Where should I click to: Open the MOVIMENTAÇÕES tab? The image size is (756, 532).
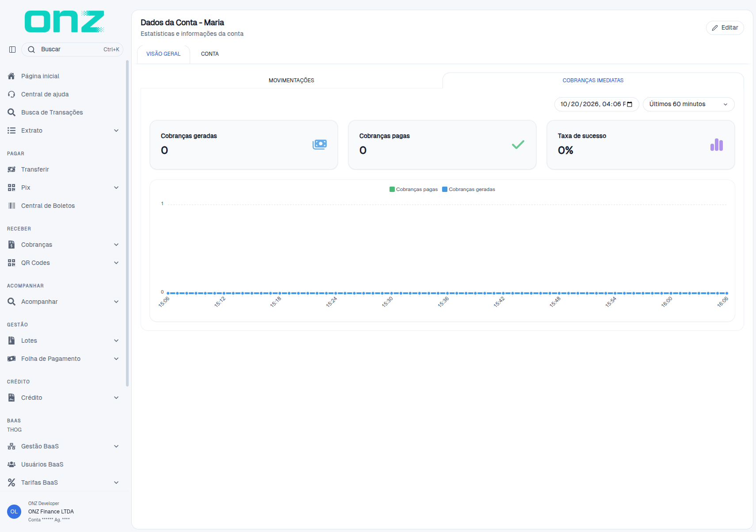pos(291,80)
